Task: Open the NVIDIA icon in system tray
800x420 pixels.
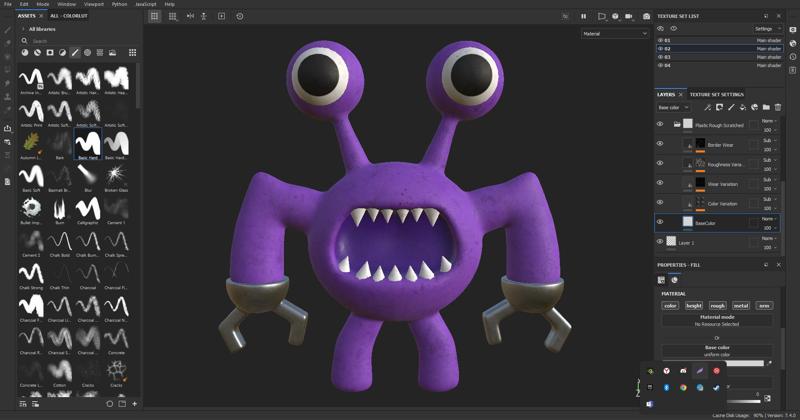Action: [650, 371]
